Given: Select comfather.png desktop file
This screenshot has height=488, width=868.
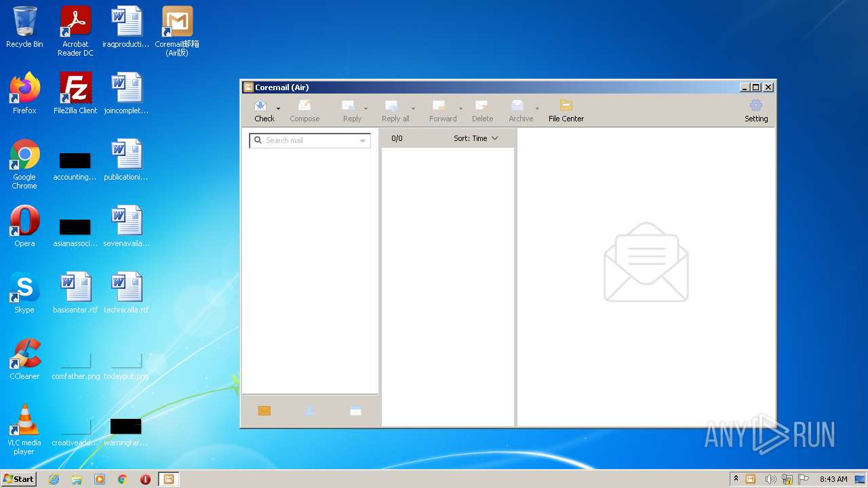Looking at the screenshot, I should point(75,366).
